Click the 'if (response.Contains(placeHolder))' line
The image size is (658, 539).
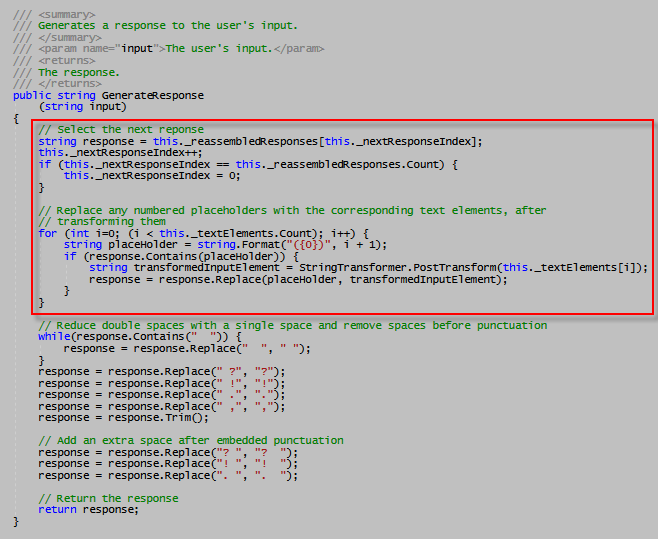(x=181, y=256)
